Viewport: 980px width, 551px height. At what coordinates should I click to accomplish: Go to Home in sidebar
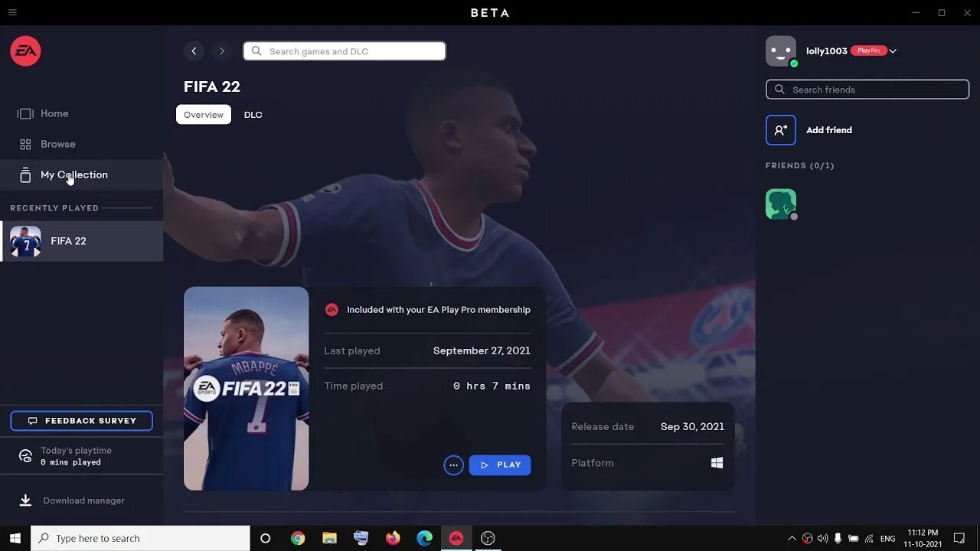point(54,113)
